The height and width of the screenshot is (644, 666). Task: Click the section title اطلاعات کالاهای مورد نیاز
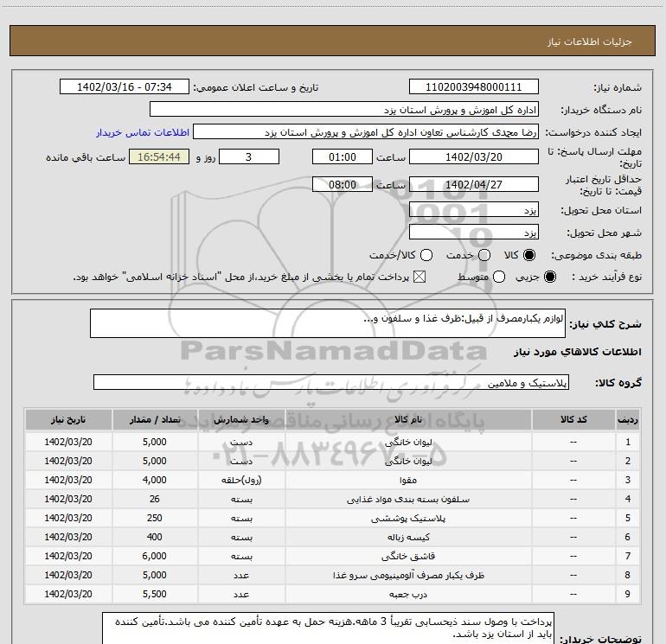(578, 352)
